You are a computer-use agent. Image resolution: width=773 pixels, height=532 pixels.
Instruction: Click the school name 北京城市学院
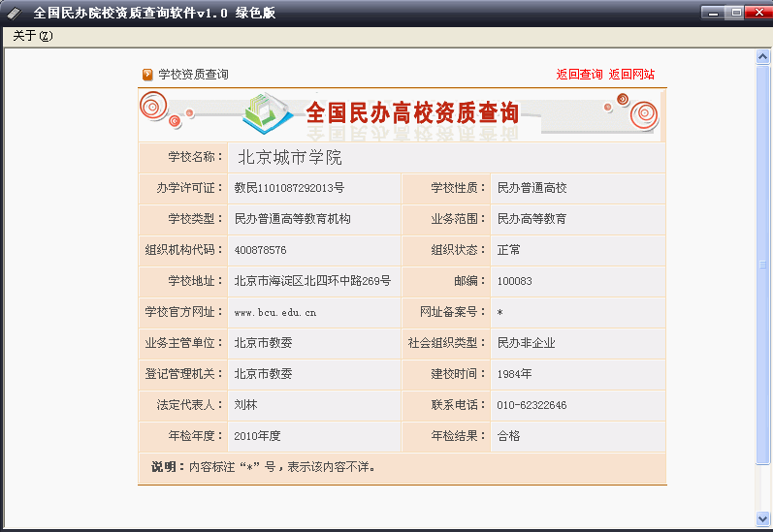(290, 157)
